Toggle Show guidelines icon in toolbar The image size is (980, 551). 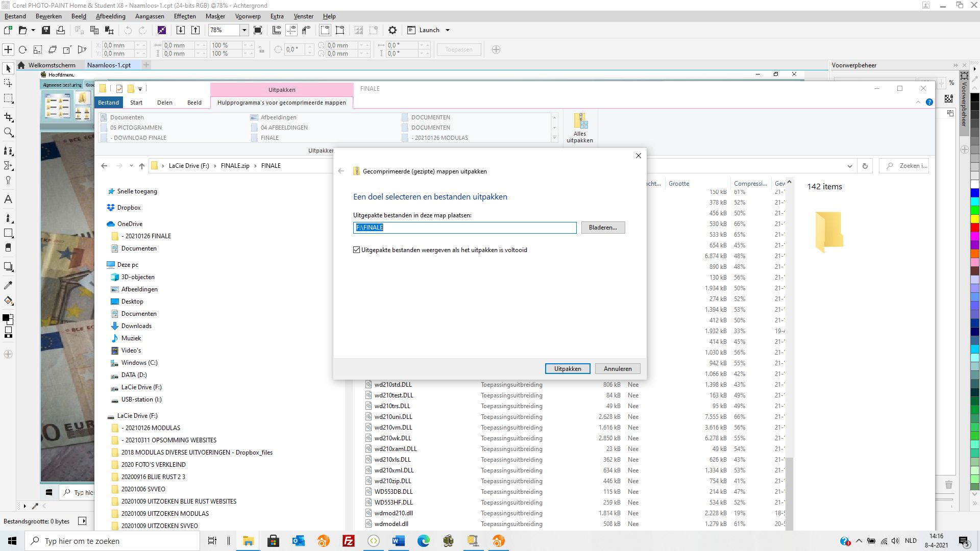coord(291,30)
